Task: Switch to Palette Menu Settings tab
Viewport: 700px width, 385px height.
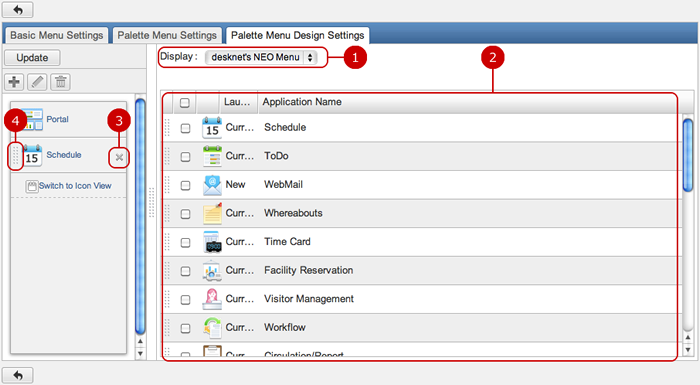Action: [x=167, y=35]
